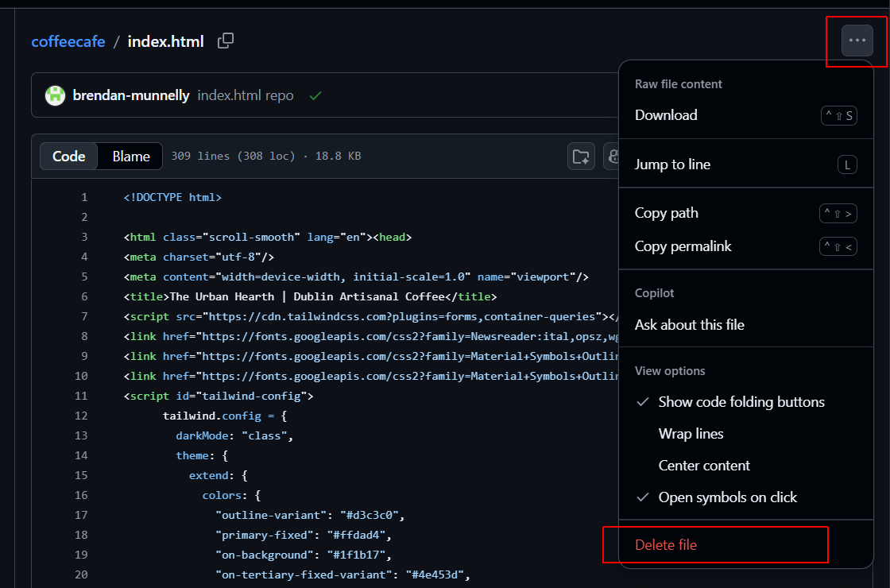Click the 'theme: {' code line
Screen dimensions: 890x588
click(202, 456)
